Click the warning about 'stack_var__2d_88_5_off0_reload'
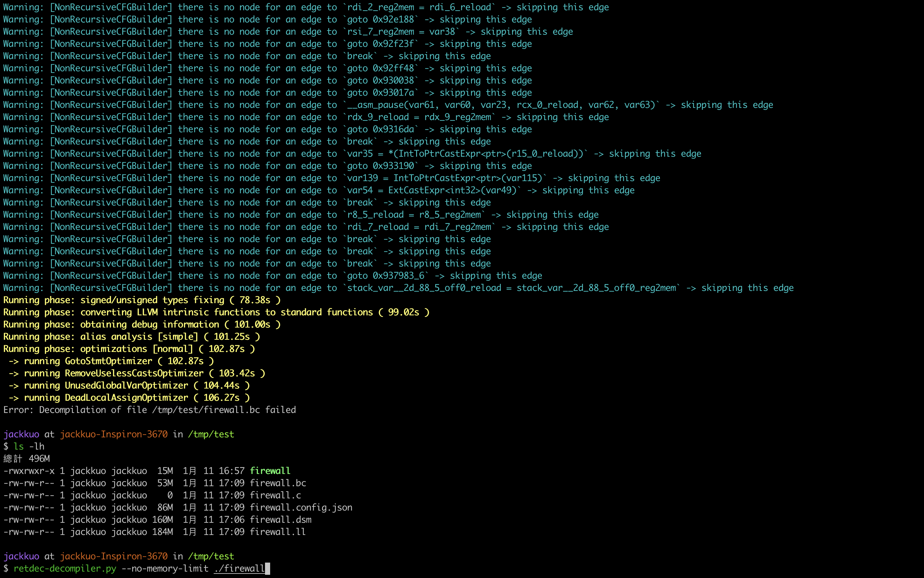This screenshot has width=924, height=578. pos(398,288)
